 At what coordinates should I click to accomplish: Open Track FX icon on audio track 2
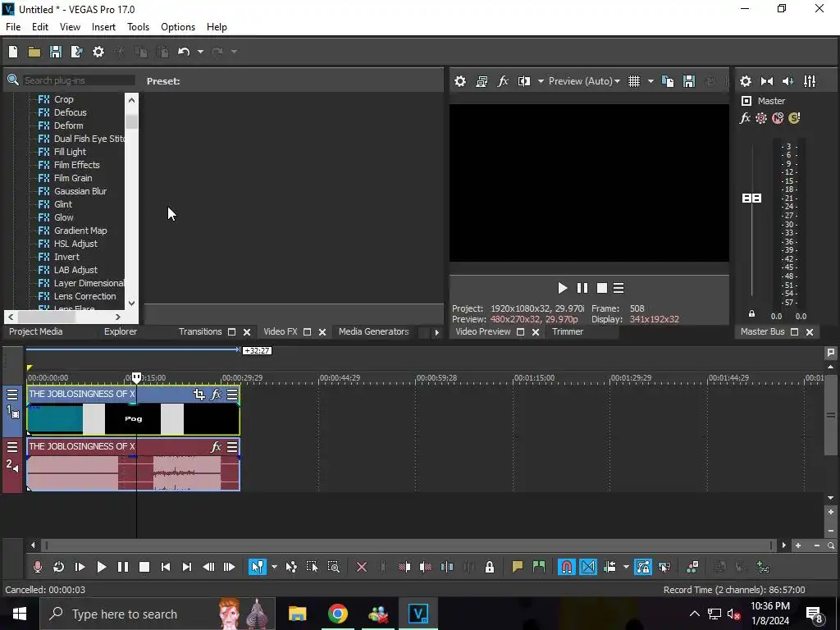[x=216, y=447]
